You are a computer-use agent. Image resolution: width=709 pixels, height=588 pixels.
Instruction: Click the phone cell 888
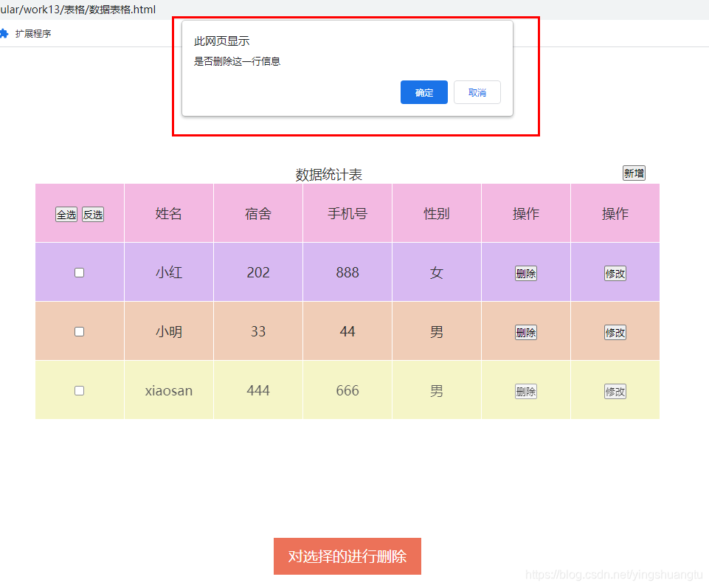pos(347,272)
